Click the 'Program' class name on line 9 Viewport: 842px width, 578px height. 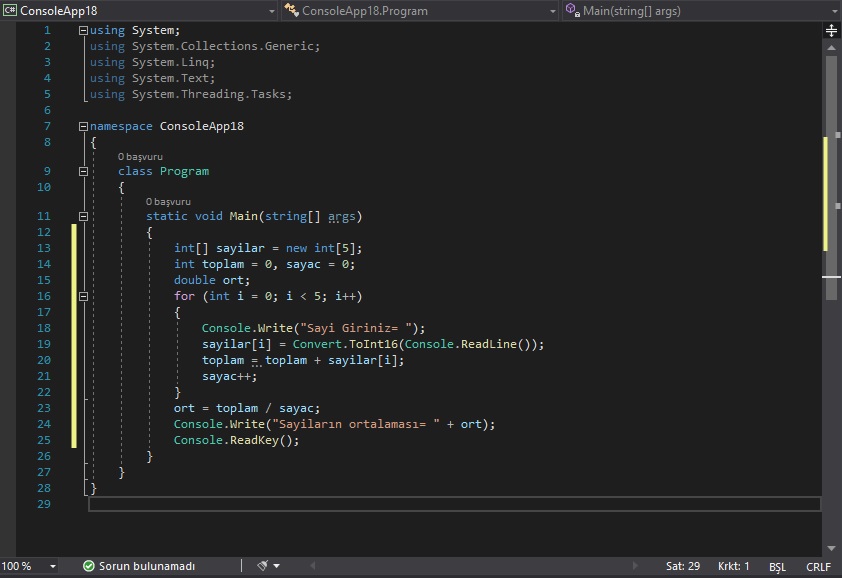click(184, 171)
